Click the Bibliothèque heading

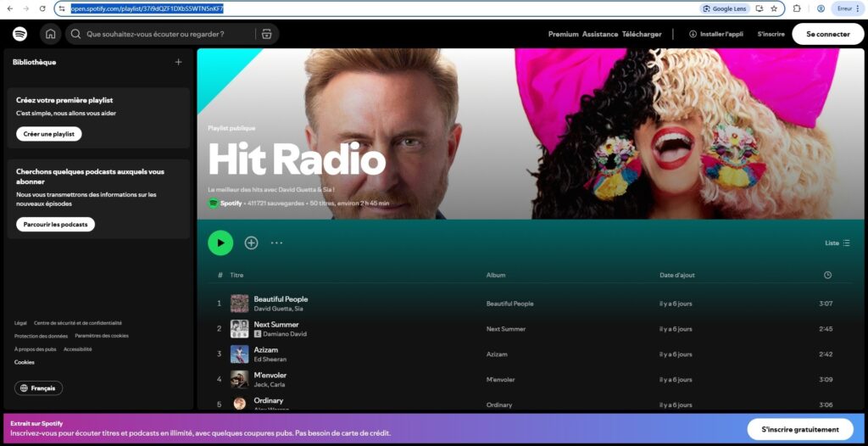pos(34,62)
